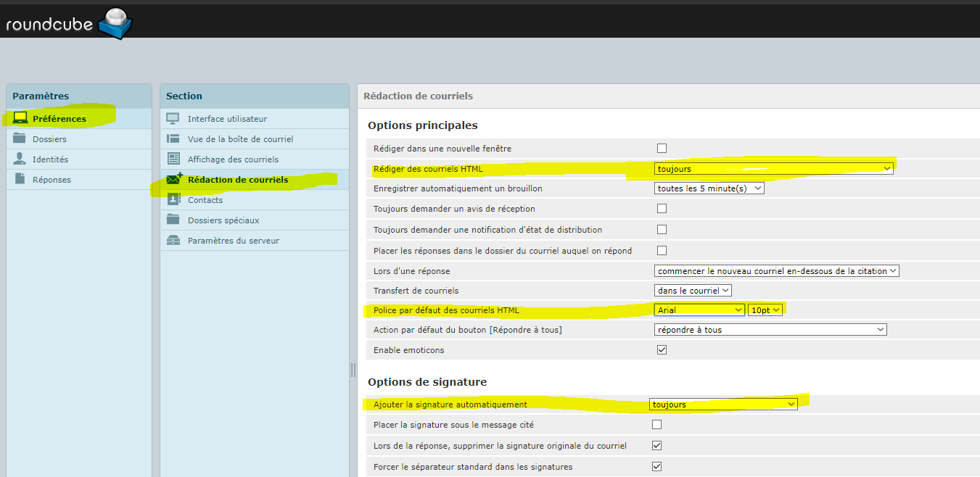Click the panel splitter handle
The image size is (980, 477).
point(353,370)
